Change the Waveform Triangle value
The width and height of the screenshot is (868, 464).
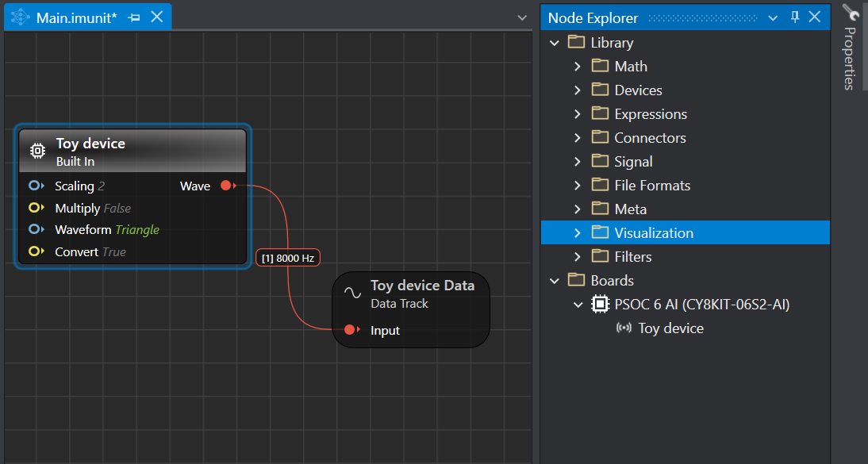137,230
